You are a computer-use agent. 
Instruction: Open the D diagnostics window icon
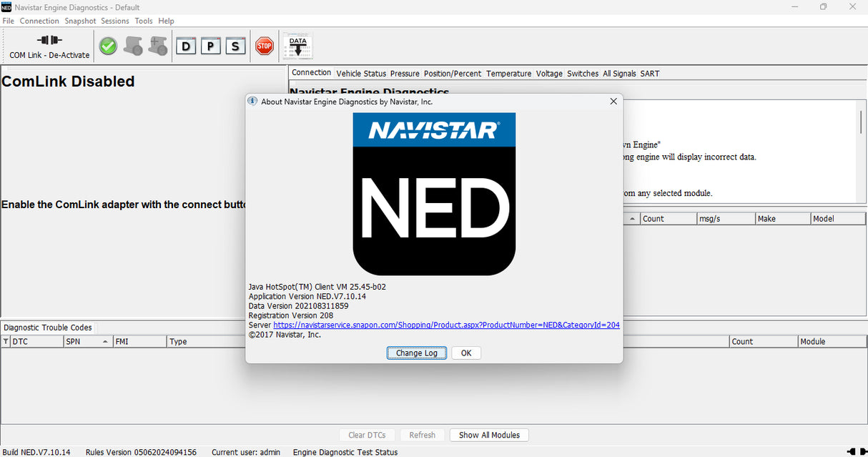click(x=186, y=46)
